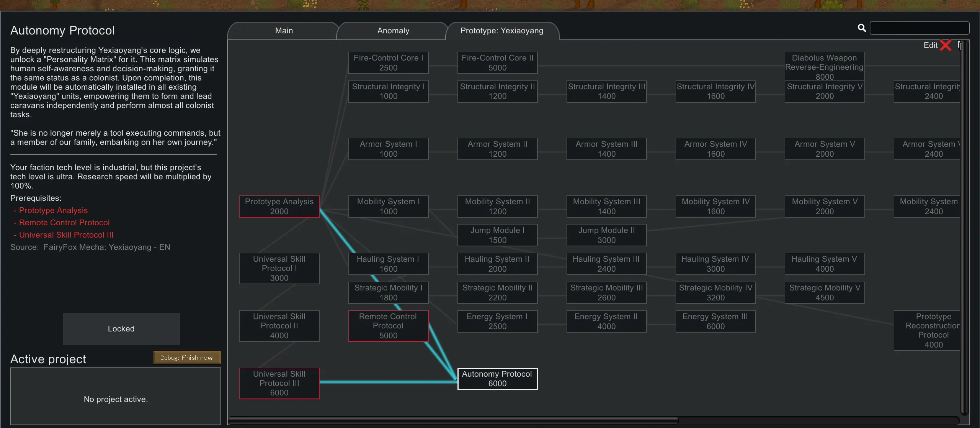
Task: Switch to the Main research tab
Action: (x=284, y=31)
